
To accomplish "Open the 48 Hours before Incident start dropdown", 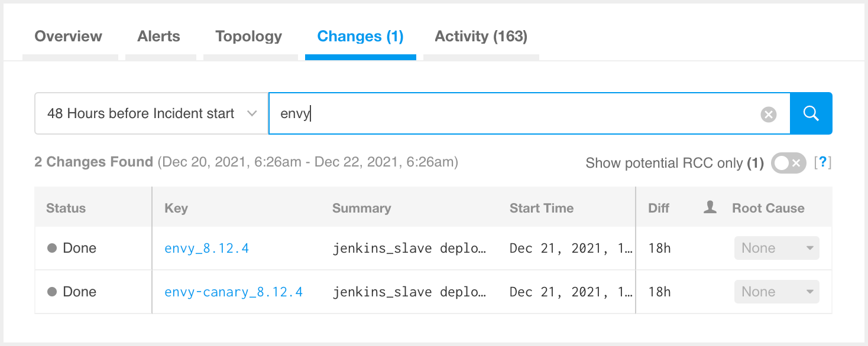I will pos(150,113).
